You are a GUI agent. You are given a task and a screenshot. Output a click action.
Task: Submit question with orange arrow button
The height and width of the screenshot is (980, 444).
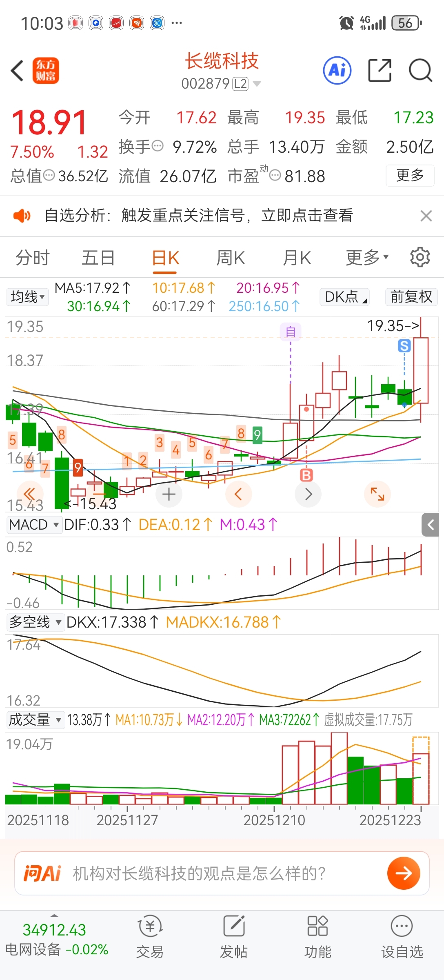click(403, 873)
